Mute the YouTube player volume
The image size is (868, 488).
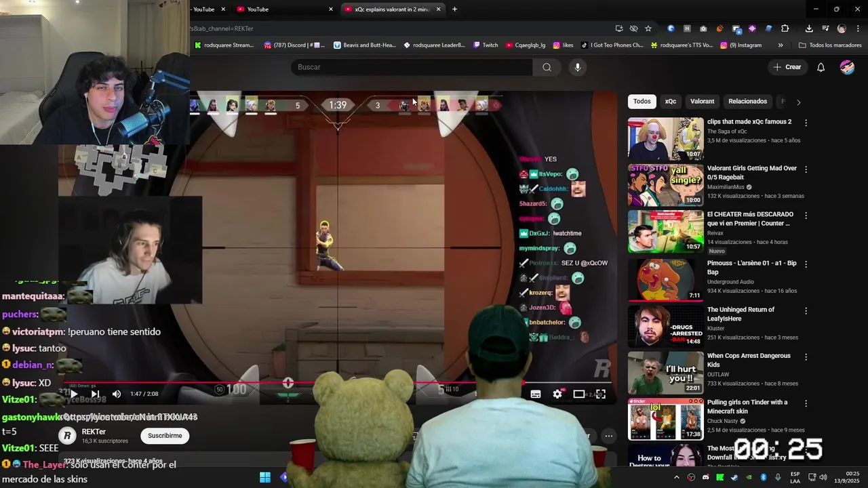[x=117, y=394]
